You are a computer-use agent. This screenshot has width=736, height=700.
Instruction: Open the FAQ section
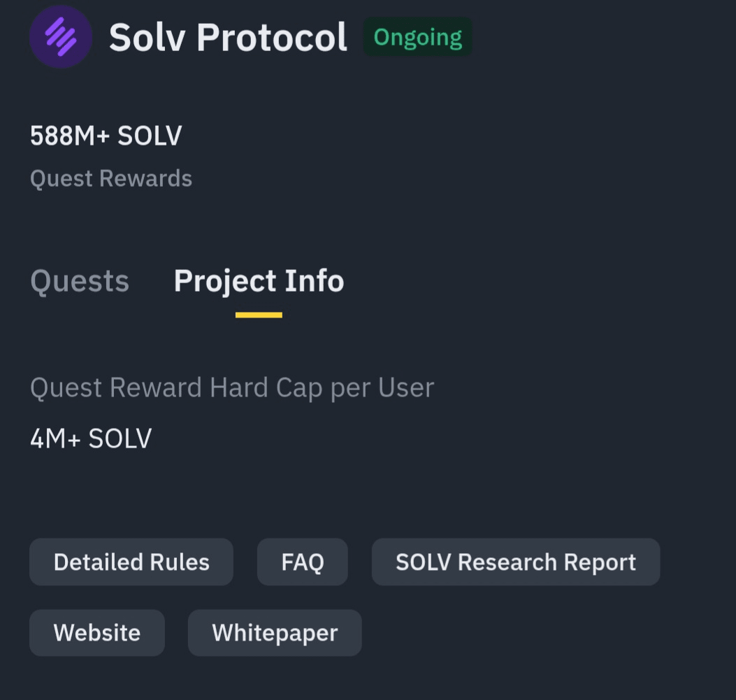[x=302, y=562]
